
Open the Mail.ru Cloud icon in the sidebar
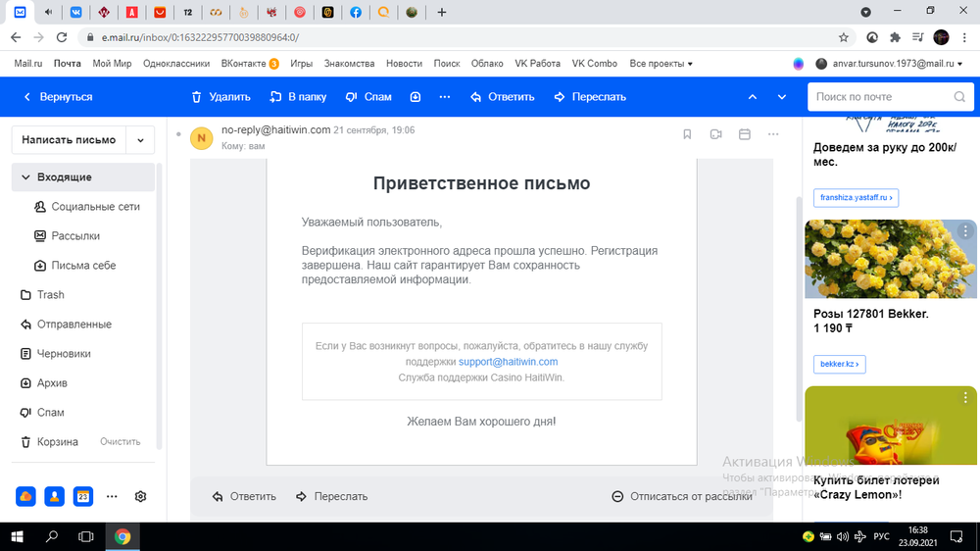24,496
